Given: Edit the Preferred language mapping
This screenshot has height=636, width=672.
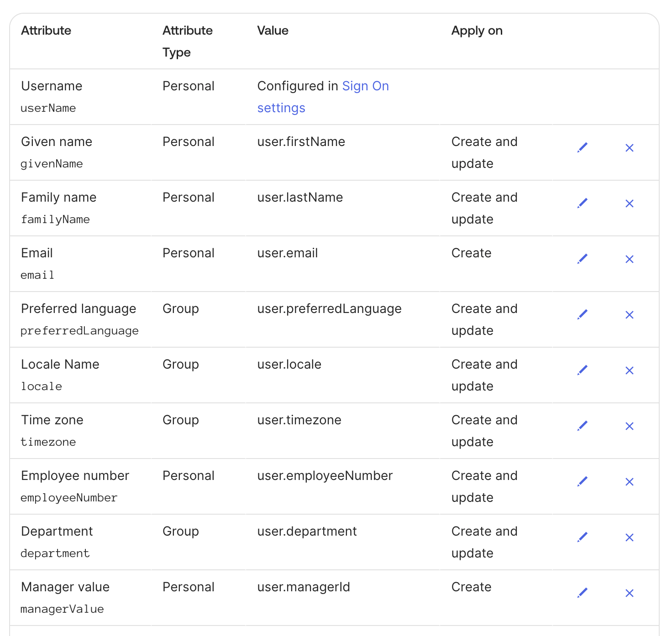Looking at the screenshot, I should [x=583, y=314].
